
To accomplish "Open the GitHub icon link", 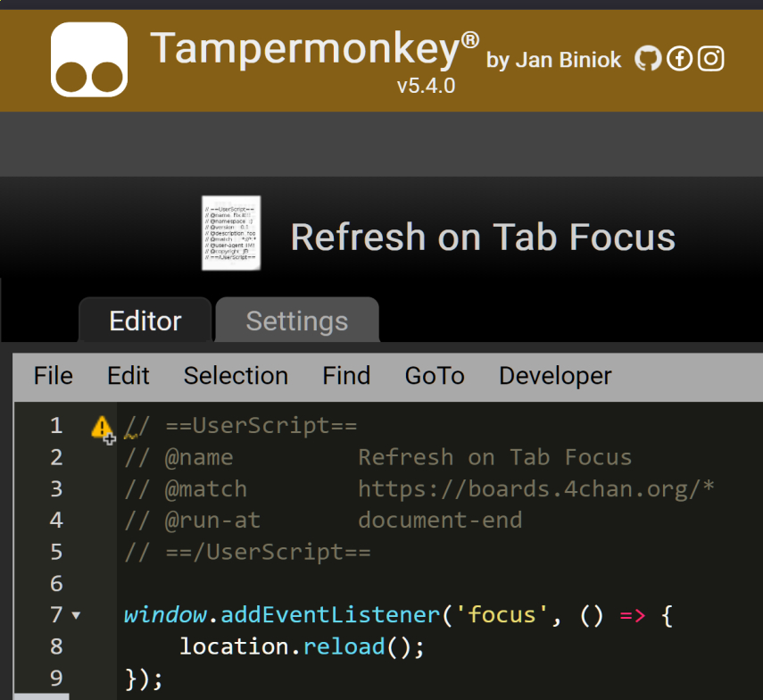I will (648, 59).
